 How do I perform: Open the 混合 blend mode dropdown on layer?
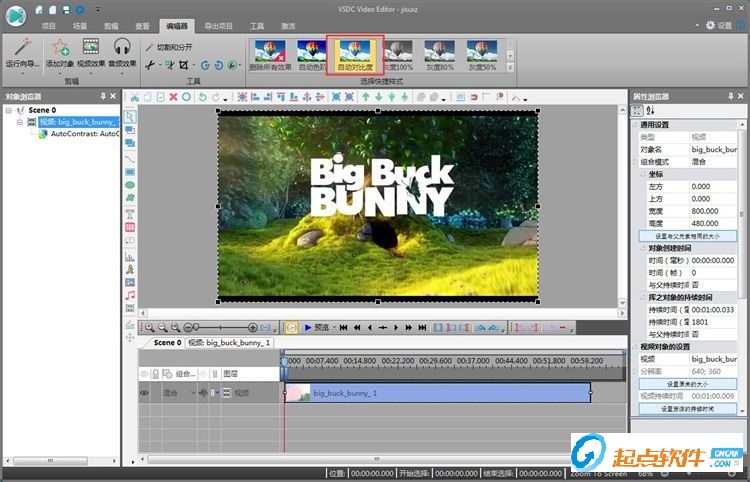click(x=193, y=393)
